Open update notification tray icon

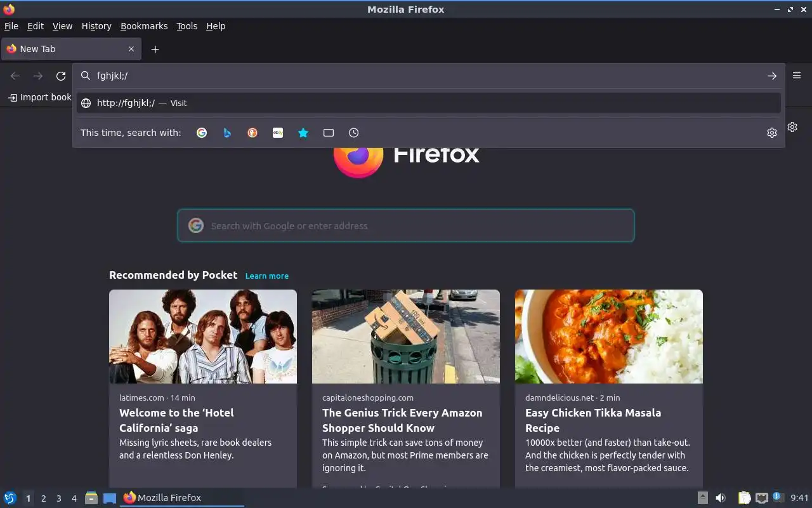coord(778,497)
